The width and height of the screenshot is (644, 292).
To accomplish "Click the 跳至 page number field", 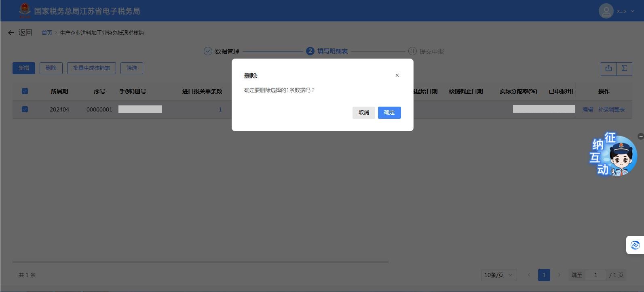I will click(595, 275).
